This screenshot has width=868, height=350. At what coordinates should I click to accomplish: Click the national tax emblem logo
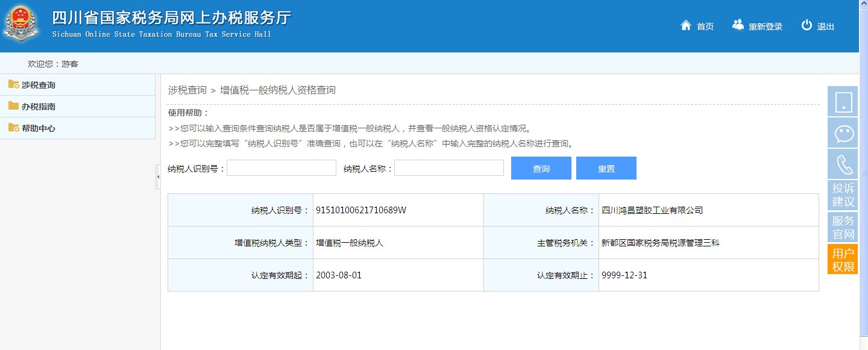click(x=22, y=24)
